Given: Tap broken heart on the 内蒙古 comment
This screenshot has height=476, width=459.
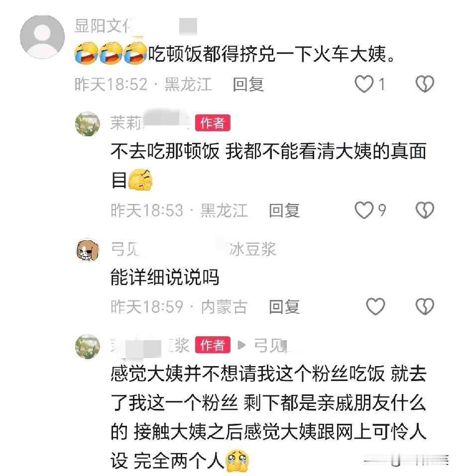Looking at the screenshot, I should pos(425,306).
